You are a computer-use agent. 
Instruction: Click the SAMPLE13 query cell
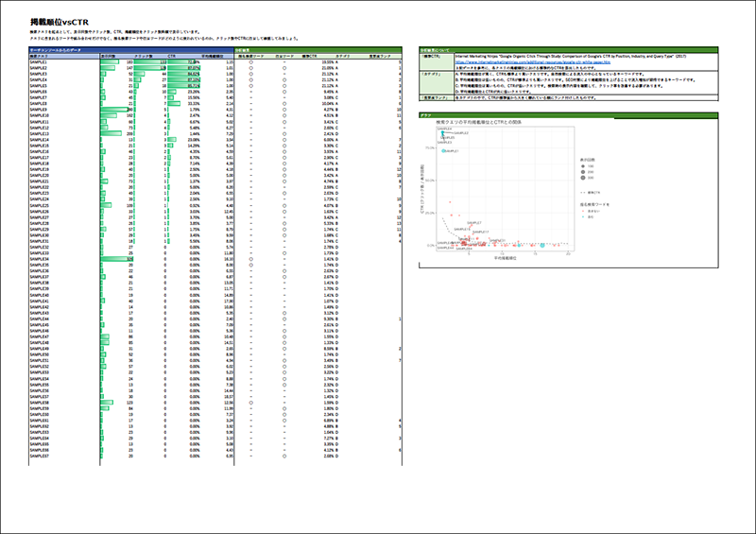[40, 133]
